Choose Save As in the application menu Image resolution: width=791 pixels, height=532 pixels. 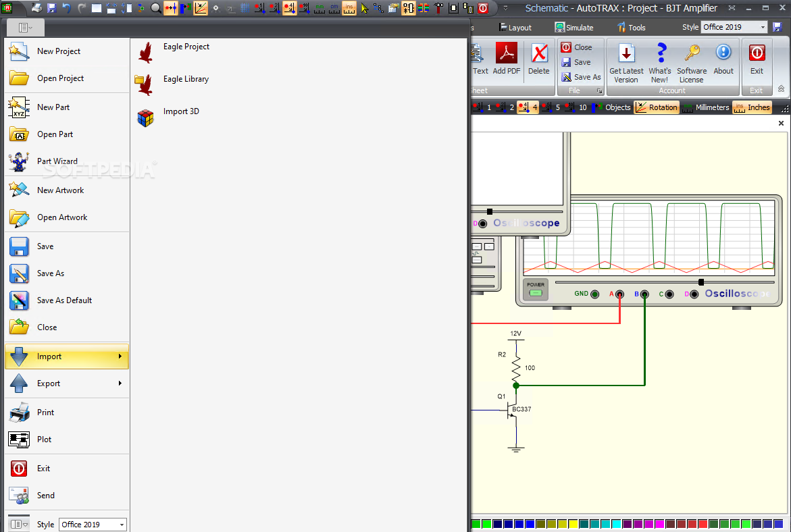67,273
